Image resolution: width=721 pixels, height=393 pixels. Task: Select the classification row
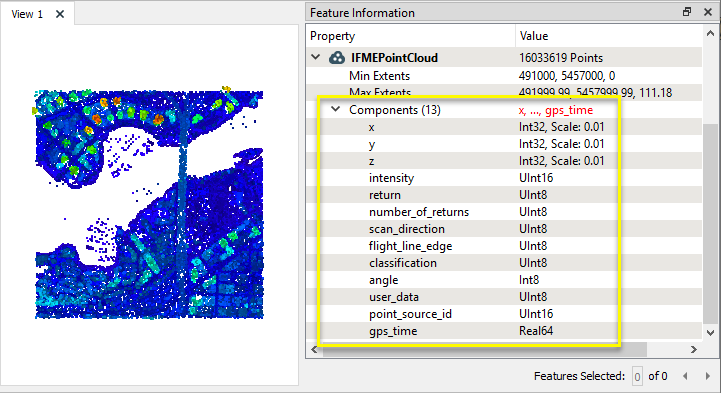click(504, 263)
